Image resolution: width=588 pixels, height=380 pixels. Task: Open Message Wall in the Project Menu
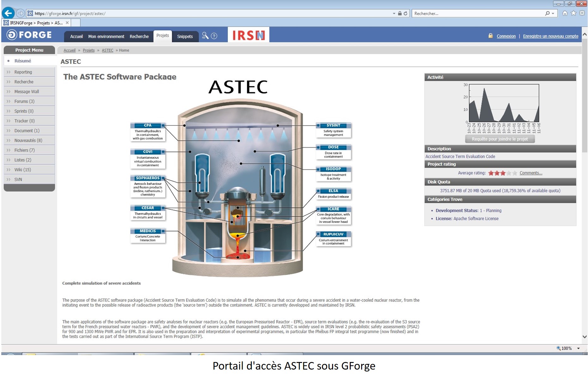(29, 92)
